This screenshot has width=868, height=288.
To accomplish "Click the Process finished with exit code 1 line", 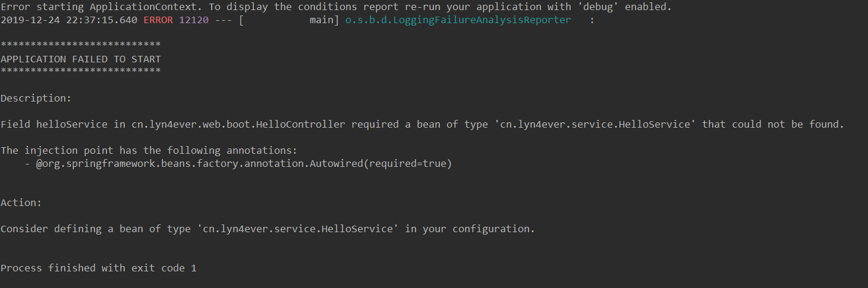I will pyautogui.click(x=99, y=268).
